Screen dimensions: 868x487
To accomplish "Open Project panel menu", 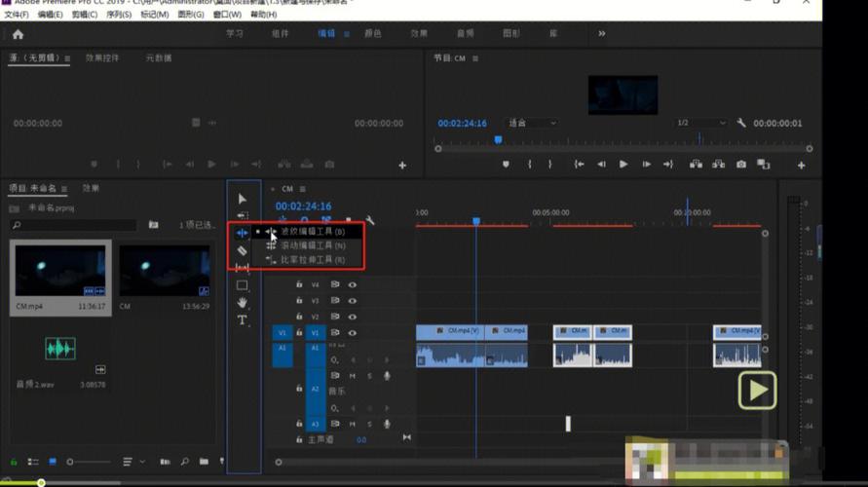I will pos(64,189).
